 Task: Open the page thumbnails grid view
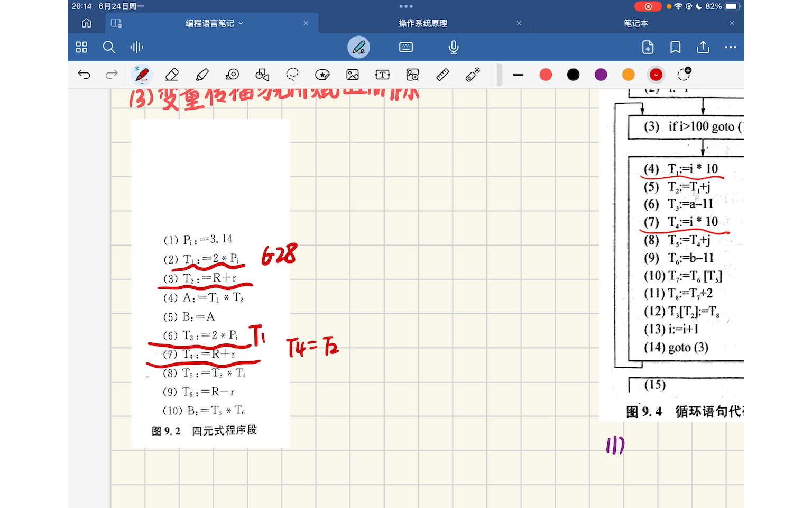tap(81, 47)
